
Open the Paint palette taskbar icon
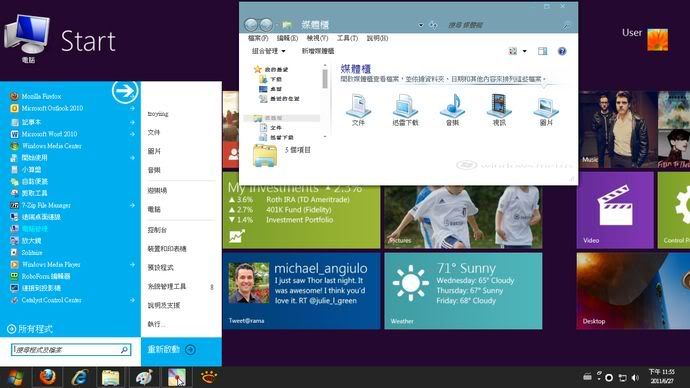pos(144,377)
